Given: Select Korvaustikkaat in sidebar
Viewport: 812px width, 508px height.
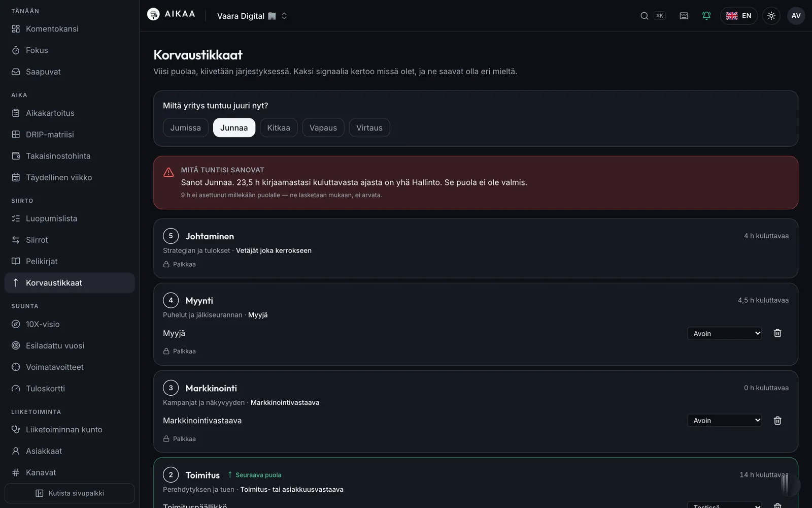Looking at the screenshot, I should coord(70,283).
